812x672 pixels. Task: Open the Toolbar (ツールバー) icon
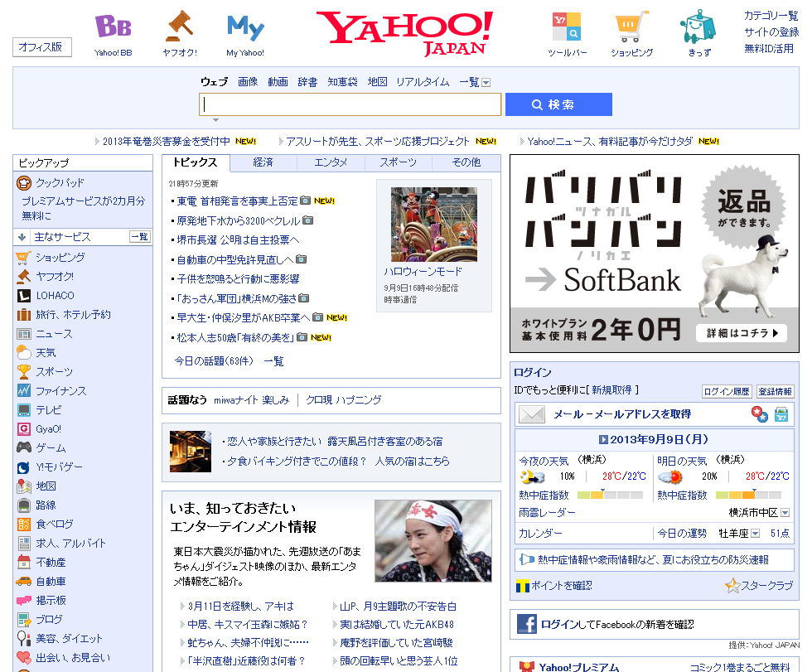point(567,27)
